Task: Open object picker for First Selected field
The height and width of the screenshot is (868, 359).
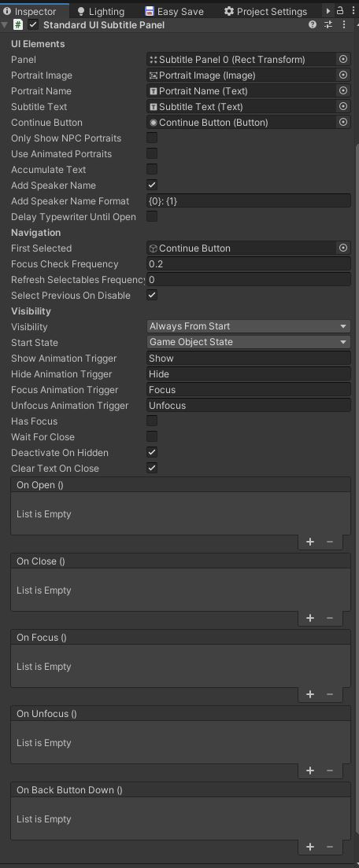Action: pyautogui.click(x=343, y=248)
